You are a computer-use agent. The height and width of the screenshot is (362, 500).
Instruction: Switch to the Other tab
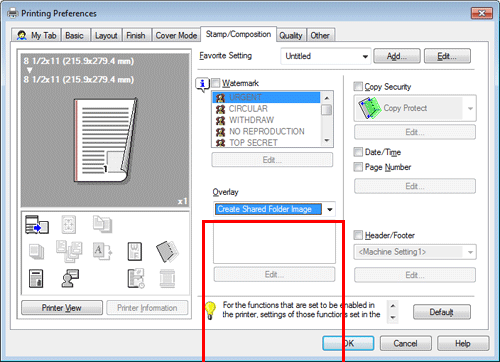320,35
